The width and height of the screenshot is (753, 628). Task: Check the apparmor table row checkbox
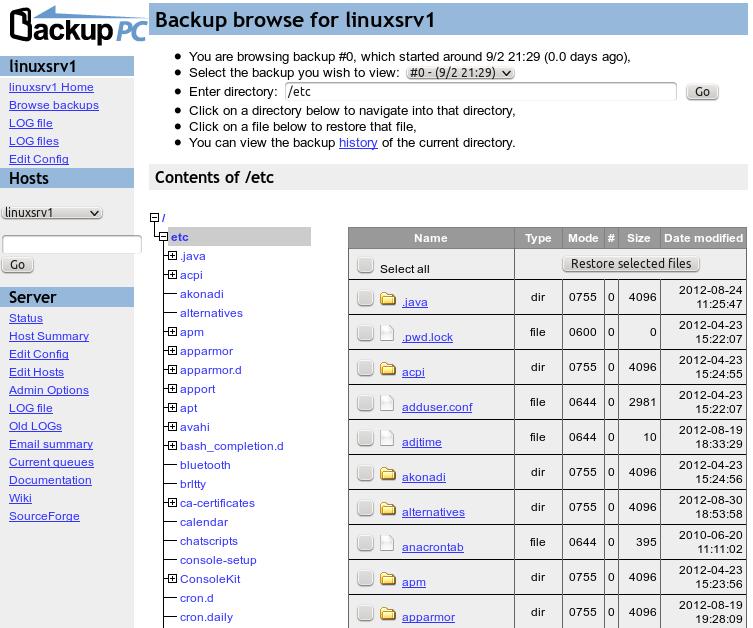pyautogui.click(x=365, y=613)
